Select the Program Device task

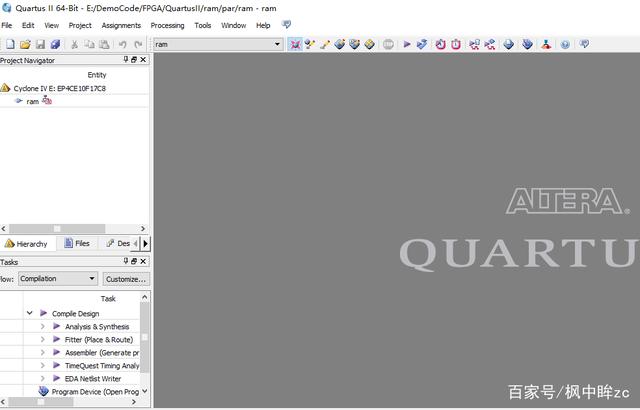(x=95, y=392)
